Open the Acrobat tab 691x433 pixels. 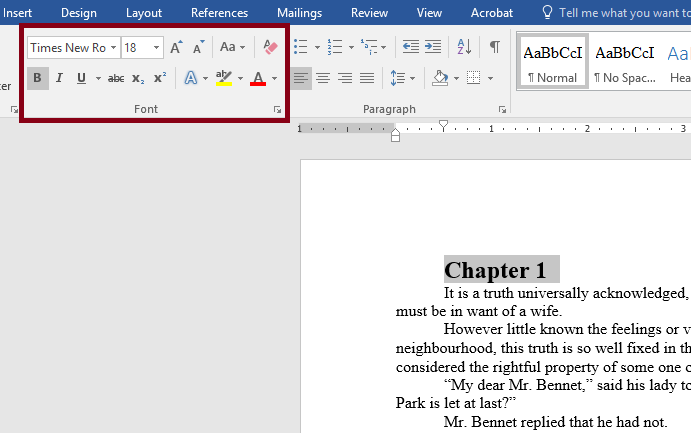(x=492, y=13)
